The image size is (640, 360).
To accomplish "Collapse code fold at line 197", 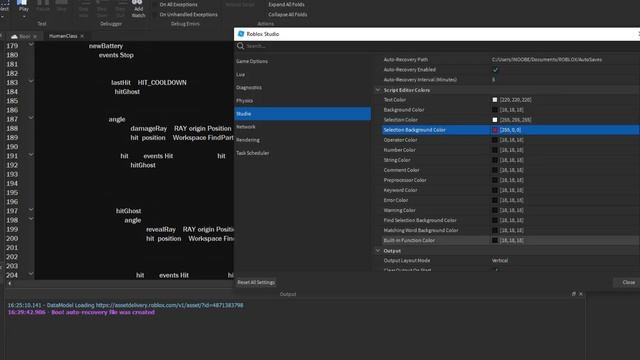I will tap(31, 210).
